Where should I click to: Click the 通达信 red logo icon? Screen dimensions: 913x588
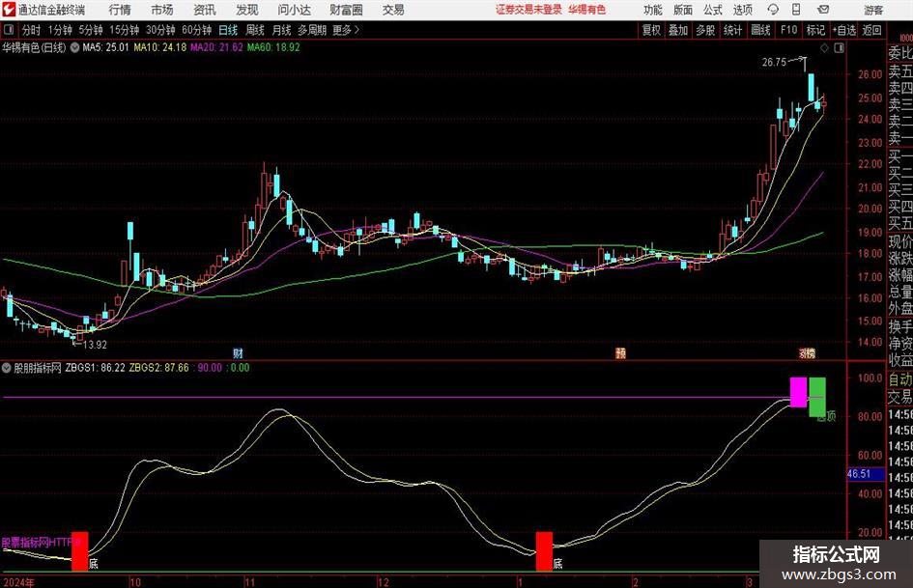[9, 10]
